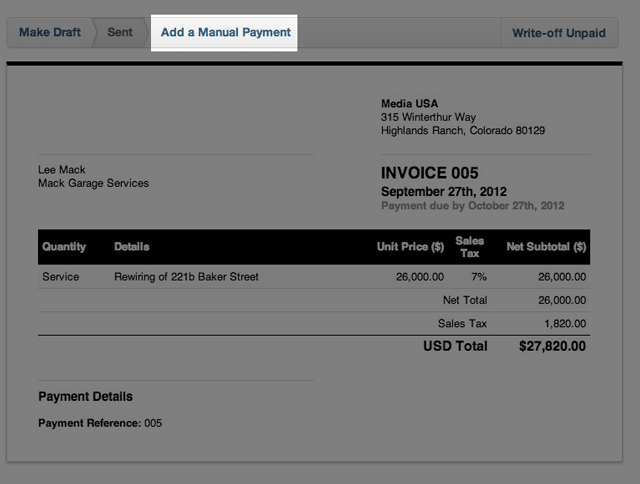Click the $27,820.00 USD total amount
Viewport: 640px width, 484px height.
pos(552,346)
